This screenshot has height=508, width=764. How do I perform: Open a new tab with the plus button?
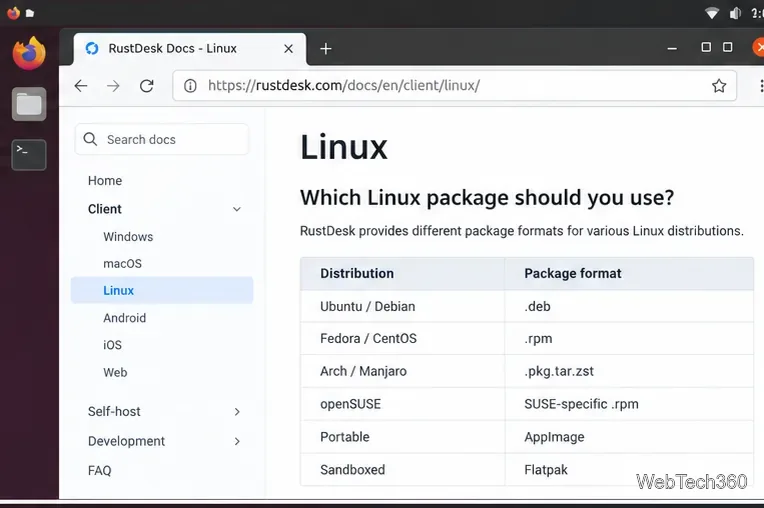(326, 49)
